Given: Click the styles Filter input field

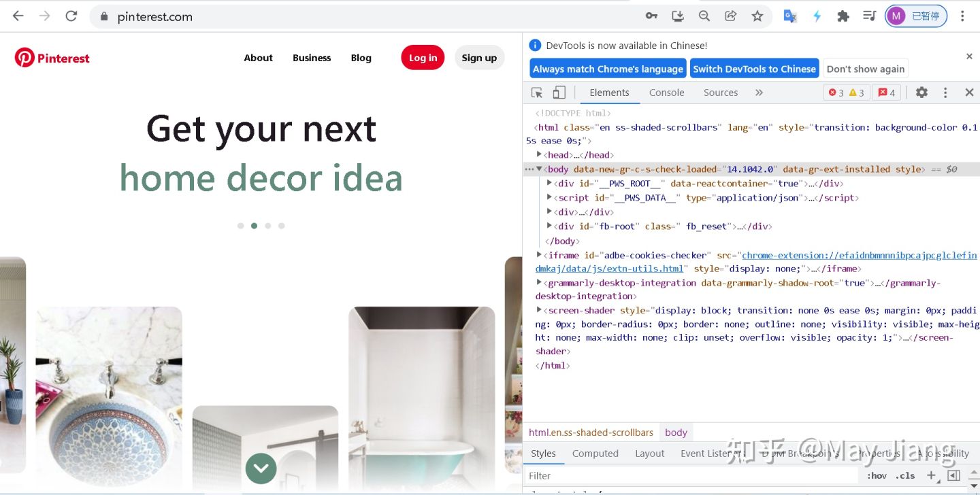Looking at the screenshot, I should pyautogui.click(x=691, y=476).
